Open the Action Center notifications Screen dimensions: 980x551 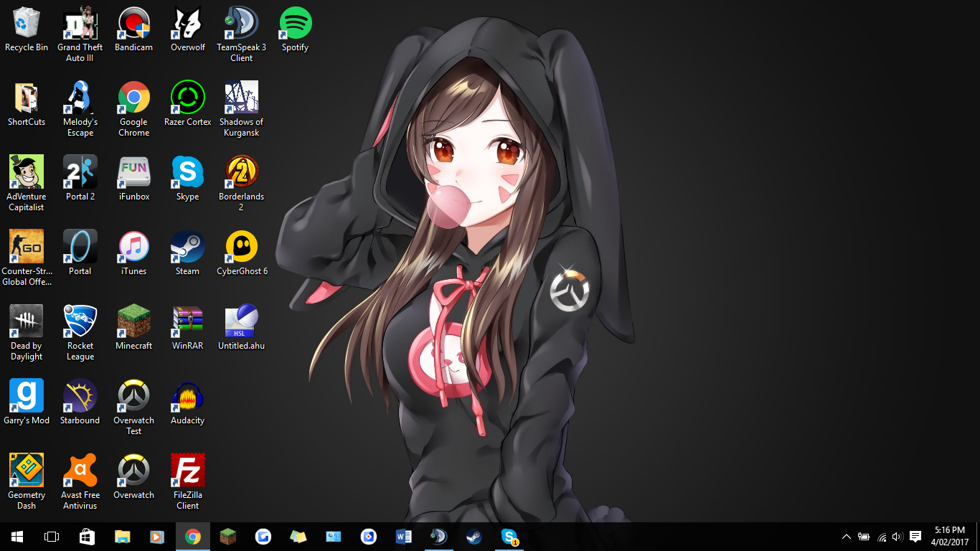pos(915,537)
